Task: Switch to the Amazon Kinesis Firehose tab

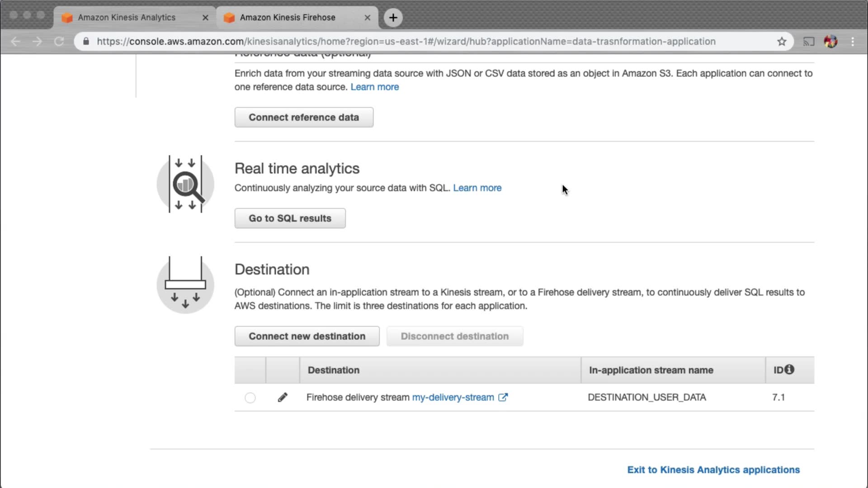Action: [x=288, y=18]
